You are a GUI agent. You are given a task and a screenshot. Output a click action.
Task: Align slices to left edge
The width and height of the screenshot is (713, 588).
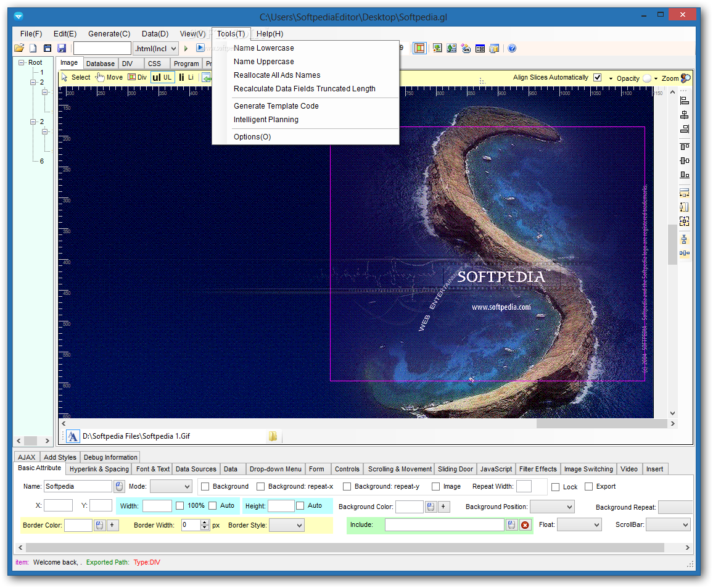[685, 101]
